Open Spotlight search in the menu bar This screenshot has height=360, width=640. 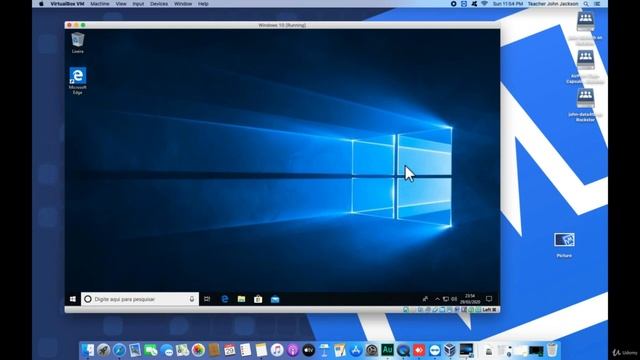click(x=586, y=4)
